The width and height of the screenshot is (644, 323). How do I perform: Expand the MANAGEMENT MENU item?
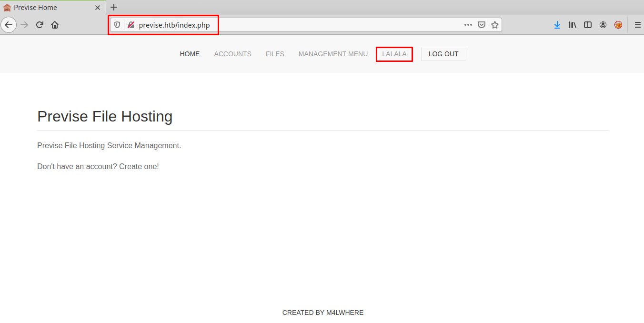(333, 54)
